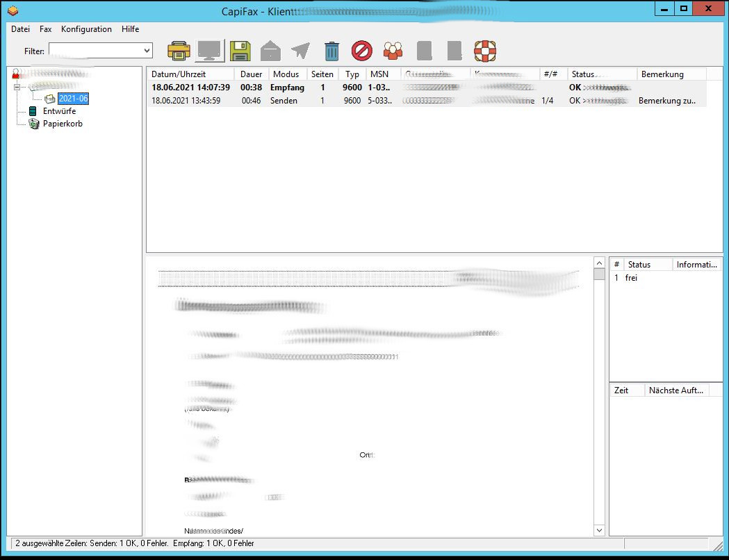Click the Modus column header
Viewport: 729px width, 560px height.
click(286, 74)
